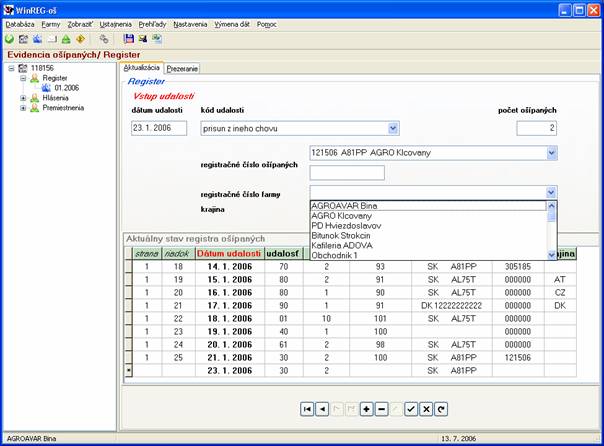Open the kód udalosti dropdown
The width and height of the screenshot is (604, 446).
pyautogui.click(x=393, y=128)
